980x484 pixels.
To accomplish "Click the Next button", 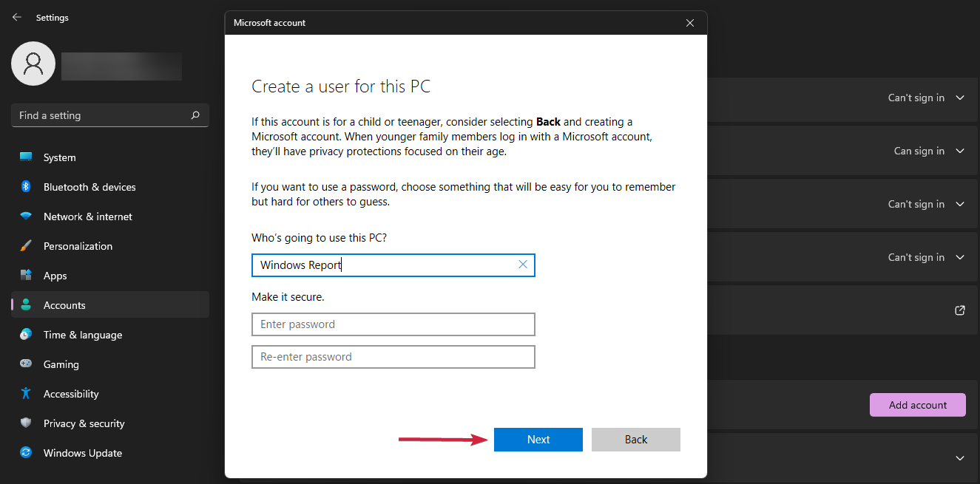I will pyautogui.click(x=538, y=440).
